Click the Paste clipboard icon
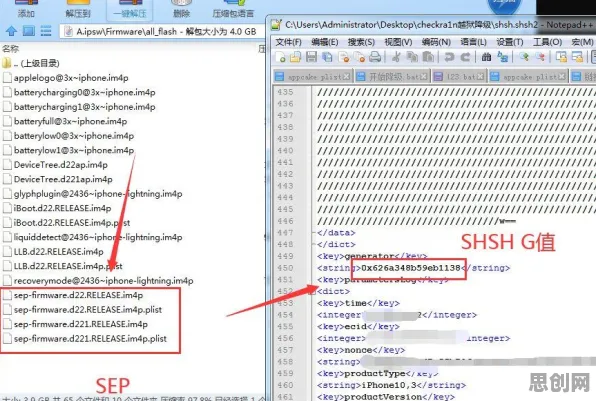The image size is (596, 401). click(x=428, y=57)
